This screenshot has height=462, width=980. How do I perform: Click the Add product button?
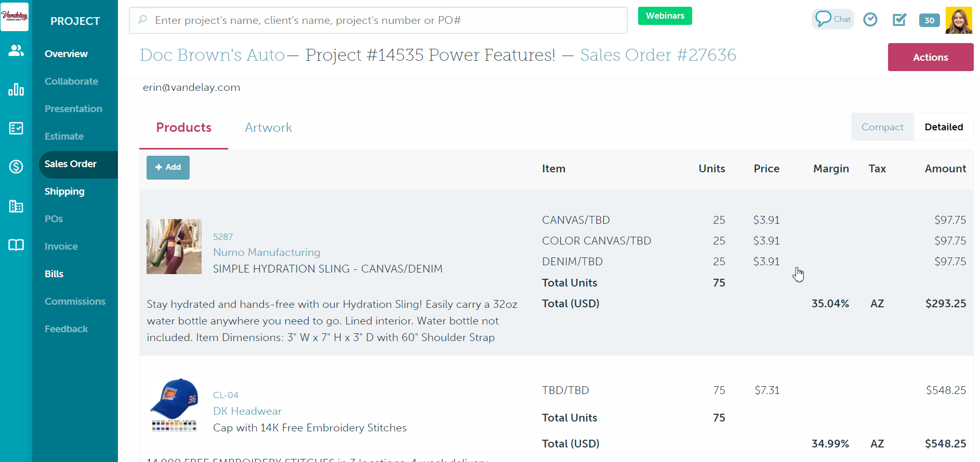point(168,167)
